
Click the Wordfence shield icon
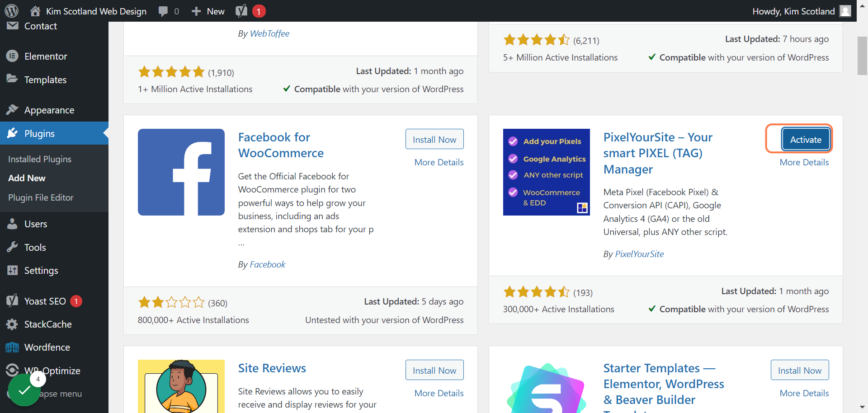coord(12,347)
